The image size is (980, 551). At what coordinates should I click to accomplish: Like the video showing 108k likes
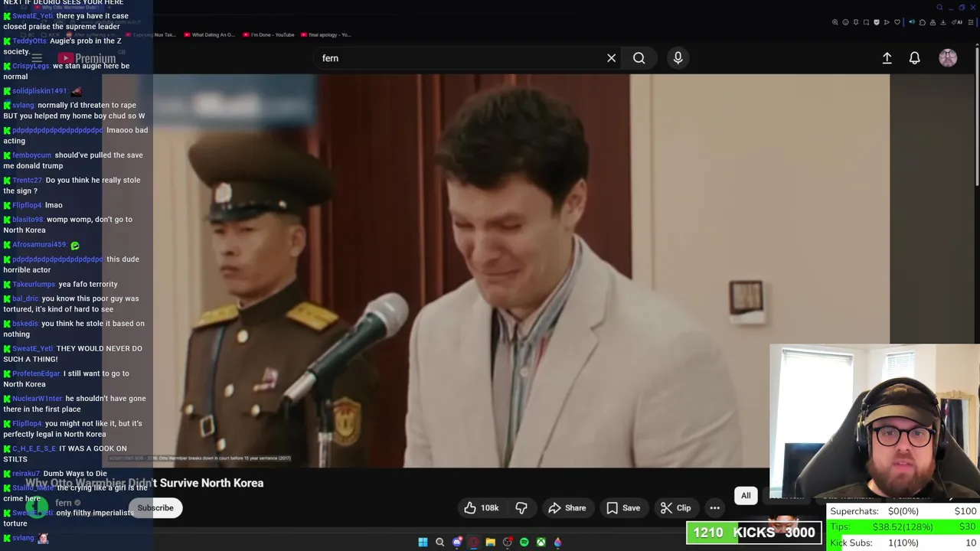click(481, 508)
